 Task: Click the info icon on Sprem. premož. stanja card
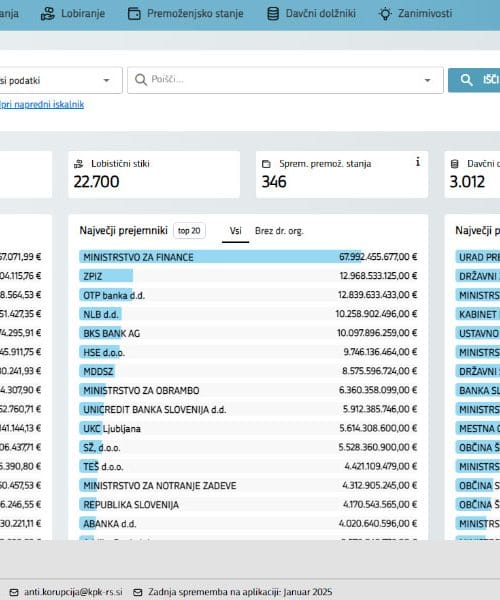[418, 162]
